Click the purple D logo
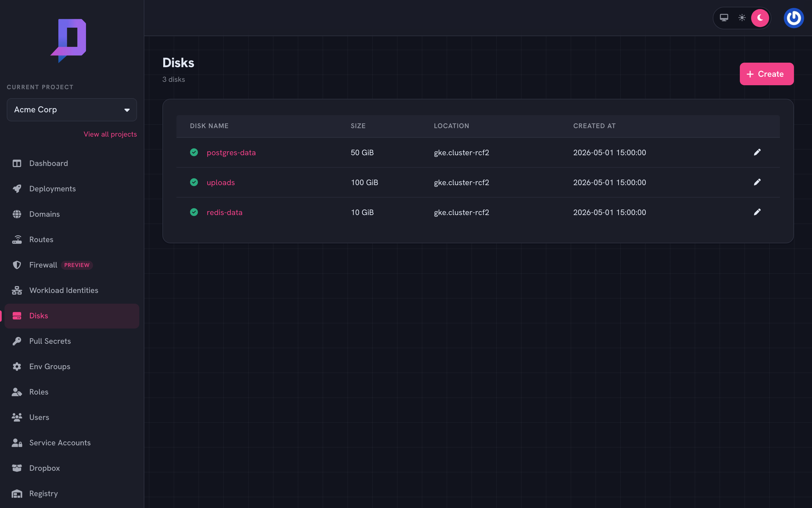 pos(69,41)
